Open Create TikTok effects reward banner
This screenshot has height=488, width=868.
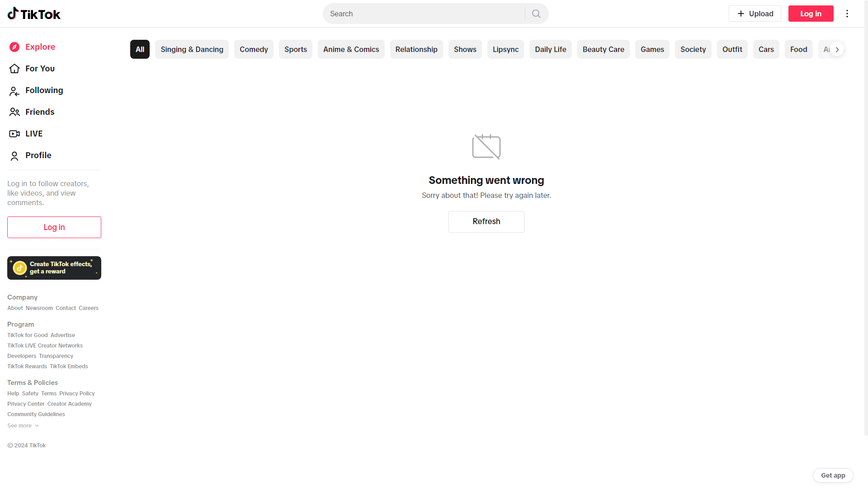click(x=54, y=268)
